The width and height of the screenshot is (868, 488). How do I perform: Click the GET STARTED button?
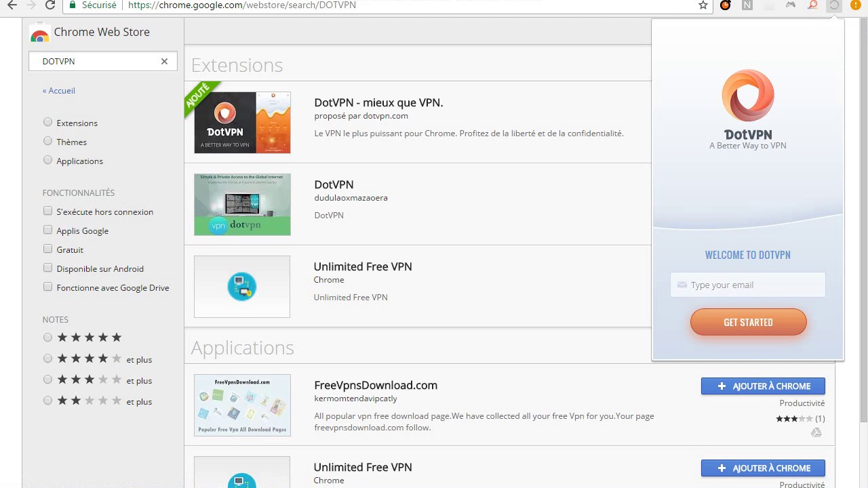[749, 322]
